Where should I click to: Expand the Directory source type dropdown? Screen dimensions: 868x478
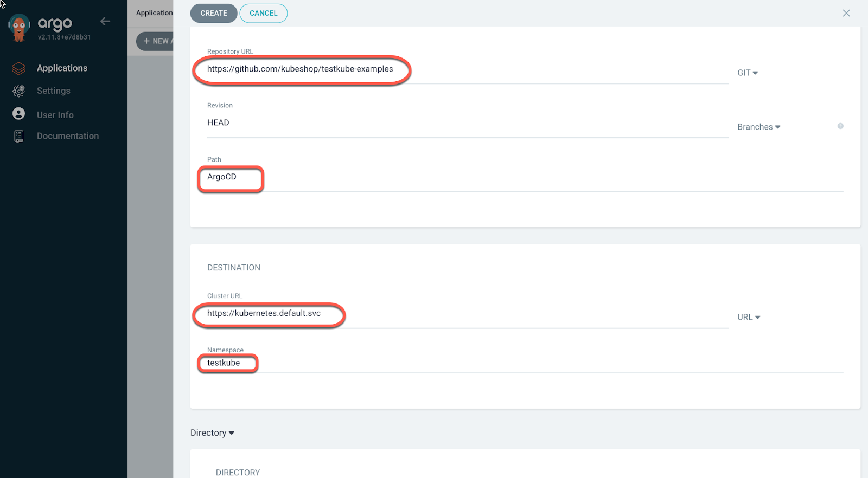coord(212,432)
